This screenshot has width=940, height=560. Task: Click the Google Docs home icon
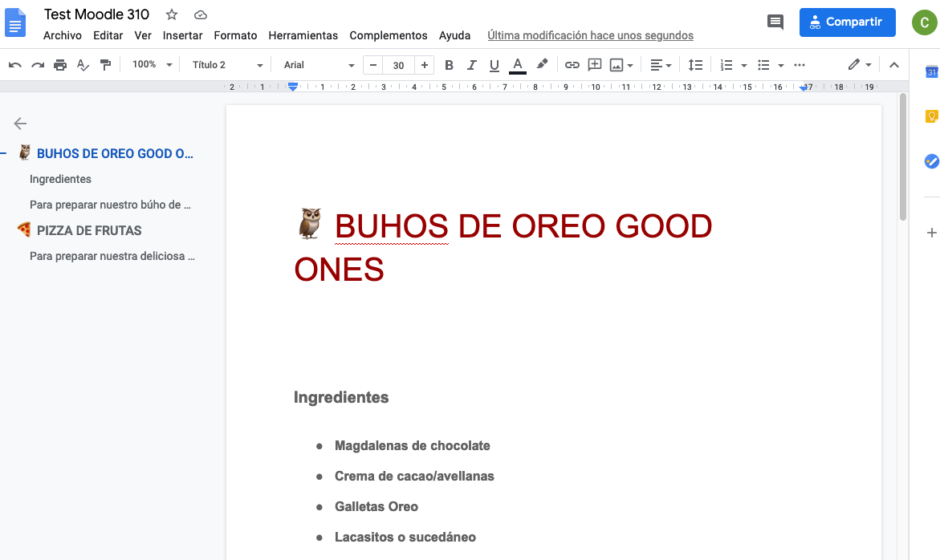pos(15,23)
